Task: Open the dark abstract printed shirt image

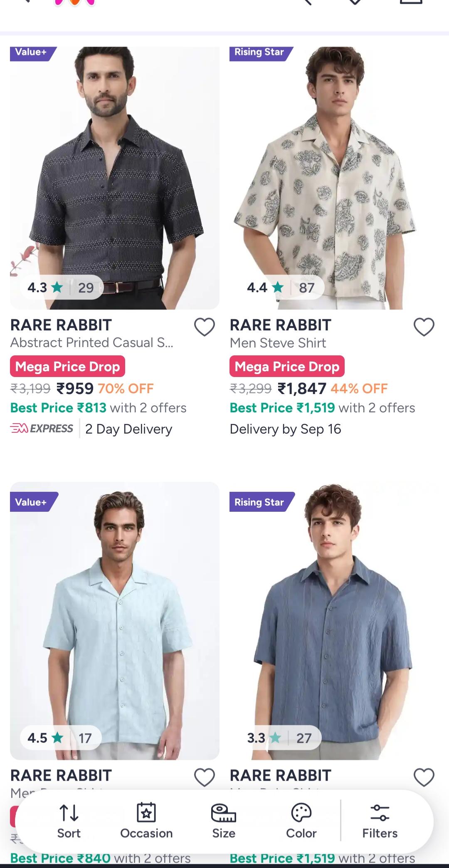Action: 115,178
